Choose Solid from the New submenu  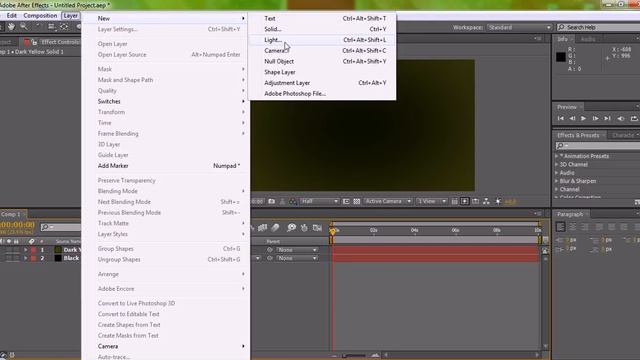pyautogui.click(x=322, y=29)
